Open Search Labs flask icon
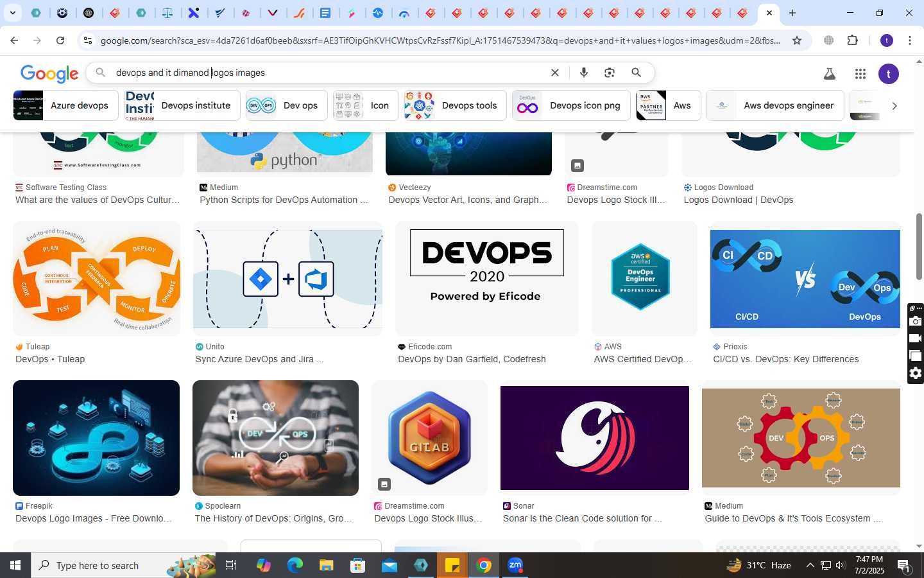The image size is (924, 578). click(830, 74)
